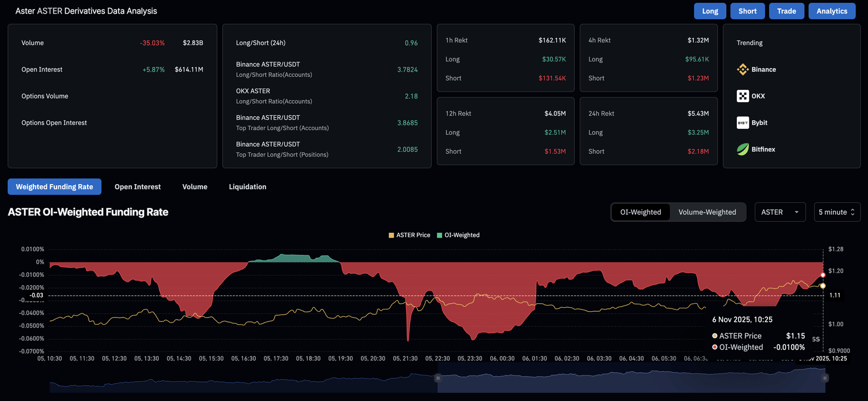The image size is (868, 401).
Task: Click the right handle of range slider
Action: click(x=825, y=378)
